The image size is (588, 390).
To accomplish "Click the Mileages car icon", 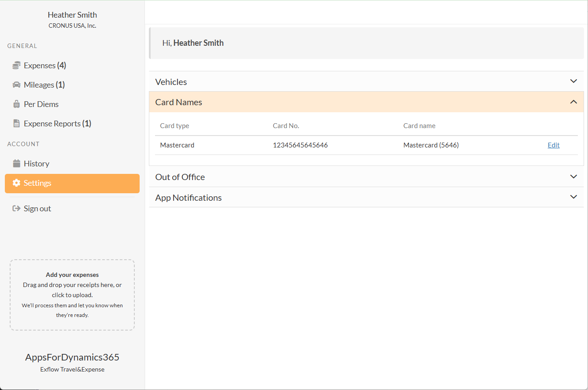I will pos(16,85).
